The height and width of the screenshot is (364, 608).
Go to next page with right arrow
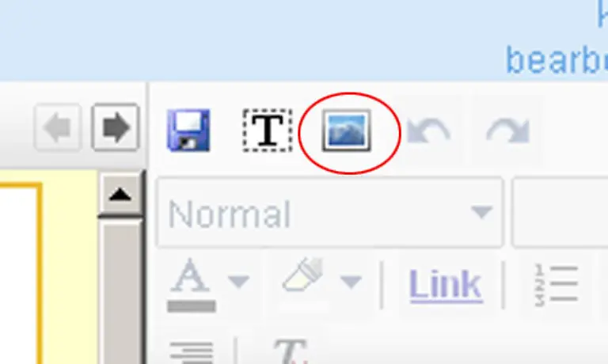[115, 127]
